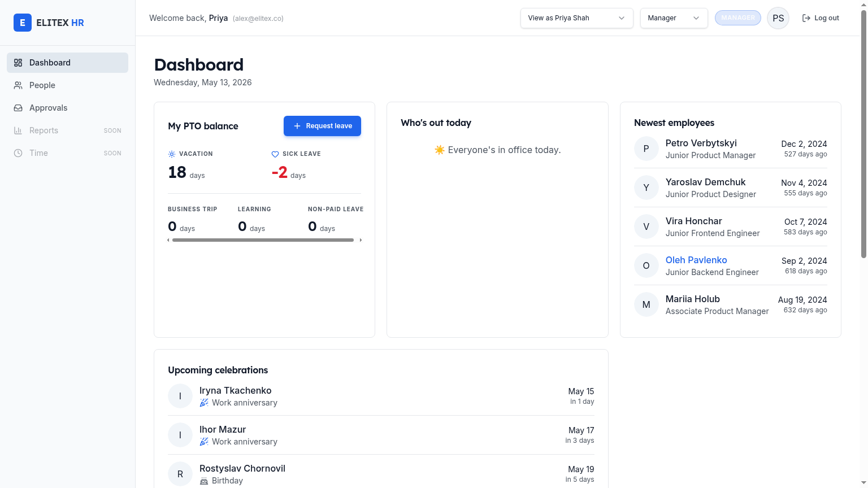
Task: Open the View as Priya Shah dropdown
Action: (x=576, y=18)
